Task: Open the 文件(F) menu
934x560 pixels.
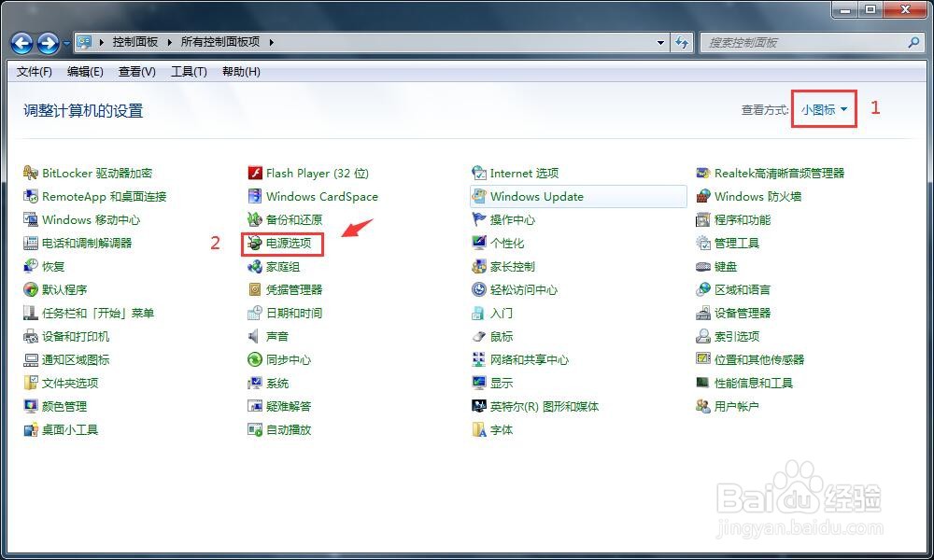Action: (x=34, y=72)
